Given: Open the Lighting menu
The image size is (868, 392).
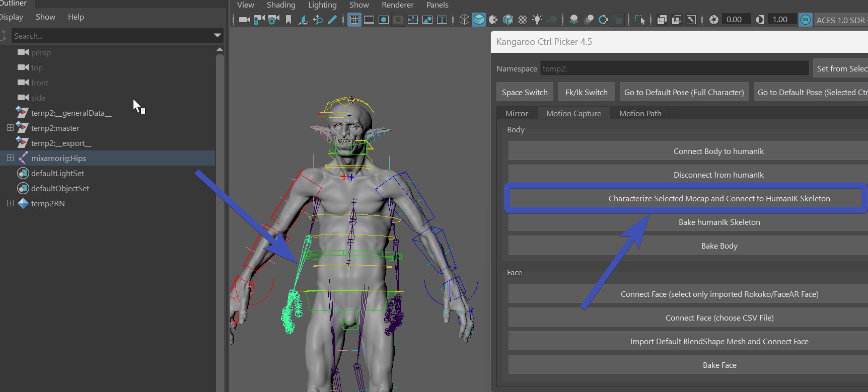Looking at the screenshot, I should click(322, 5).
